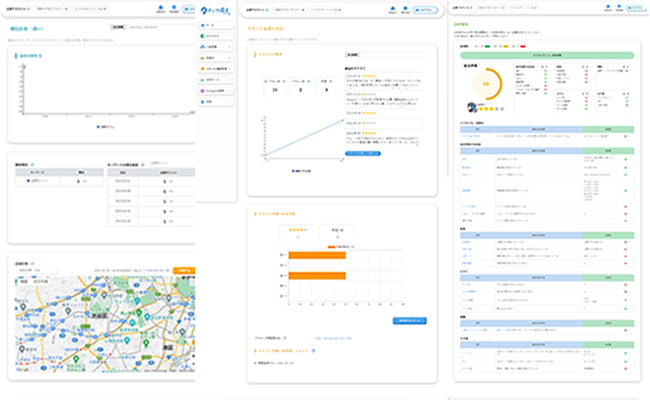This screenshot has width=650, height=400.
Task: Click info icon beside latest ranking table heading
Action: click(32, 165)
